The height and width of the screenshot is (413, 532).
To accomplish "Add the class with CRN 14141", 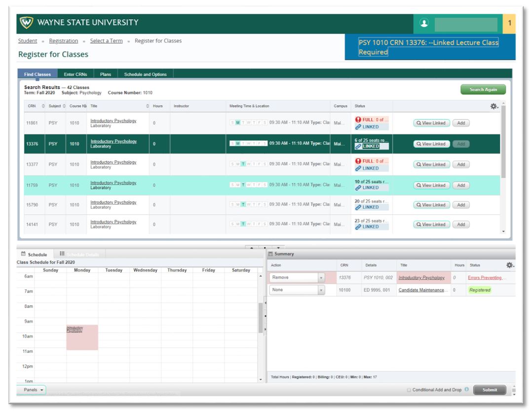I will coord(461,224).
